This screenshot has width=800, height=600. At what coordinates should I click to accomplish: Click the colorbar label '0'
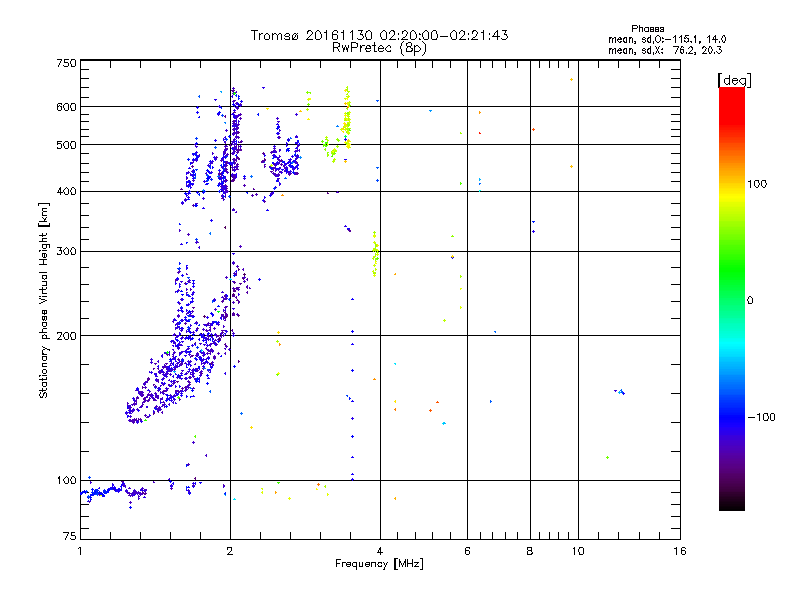(750, 301)
